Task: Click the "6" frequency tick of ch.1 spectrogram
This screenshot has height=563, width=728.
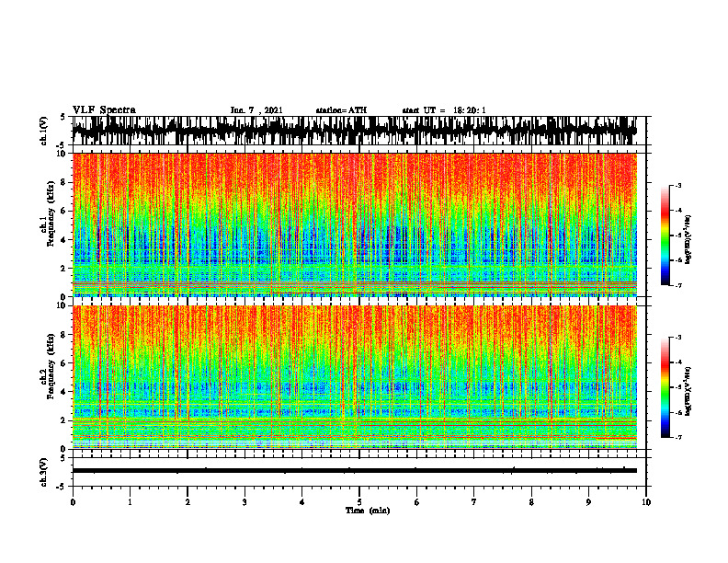Action: 63,211
